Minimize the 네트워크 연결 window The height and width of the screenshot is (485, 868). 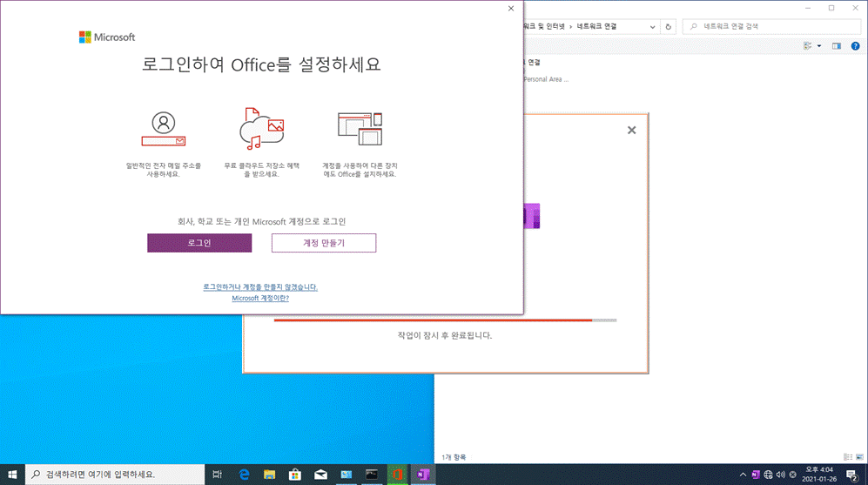(x=808, y=9)
